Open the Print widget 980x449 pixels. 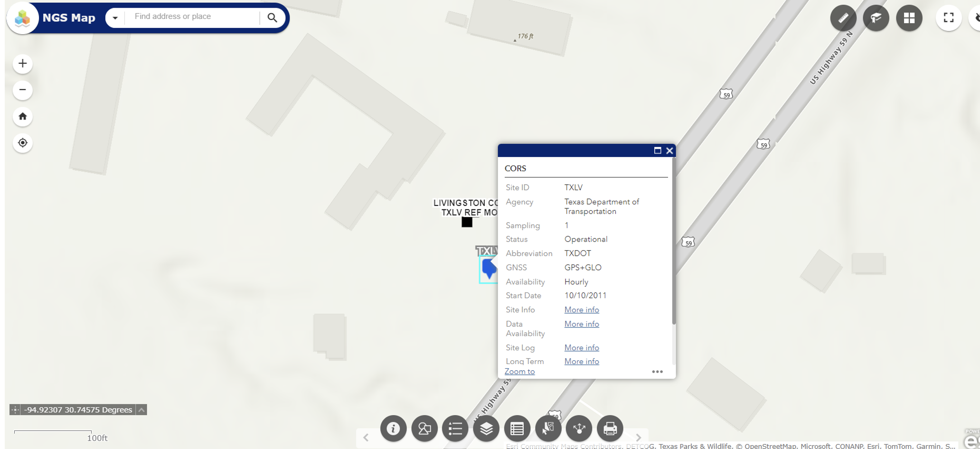(610, 429)
